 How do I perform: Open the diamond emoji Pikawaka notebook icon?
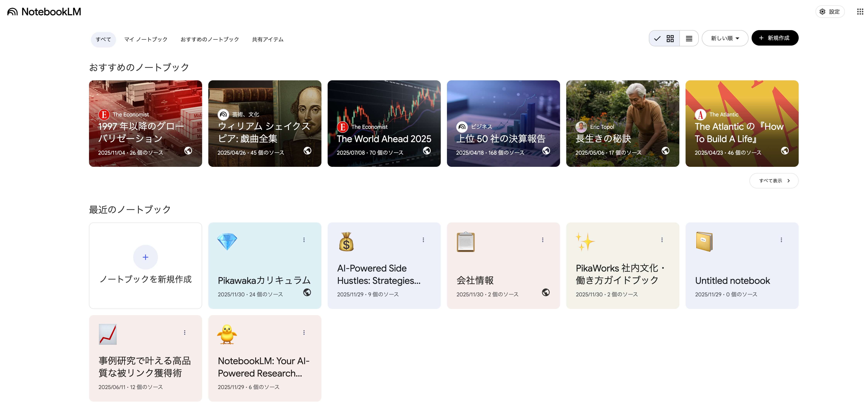(227, 241)
